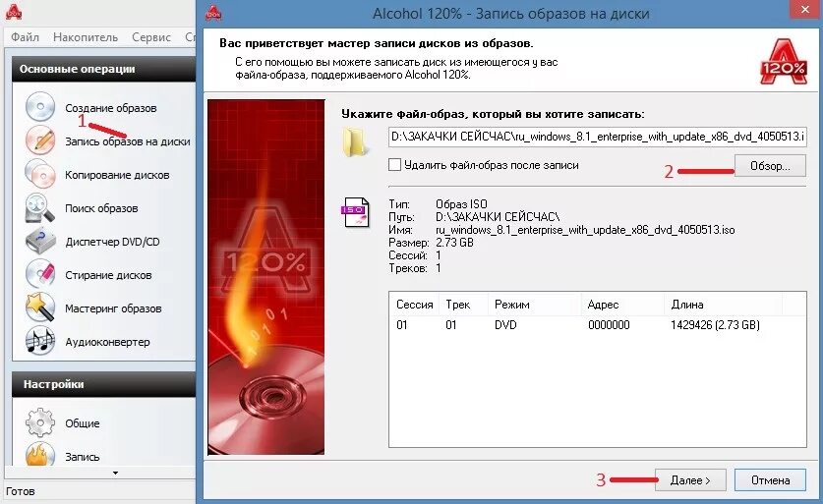Viewport: 823px width, 504px height.
Task: Click the Запись settings flame icon
Action: coord(40,454)
